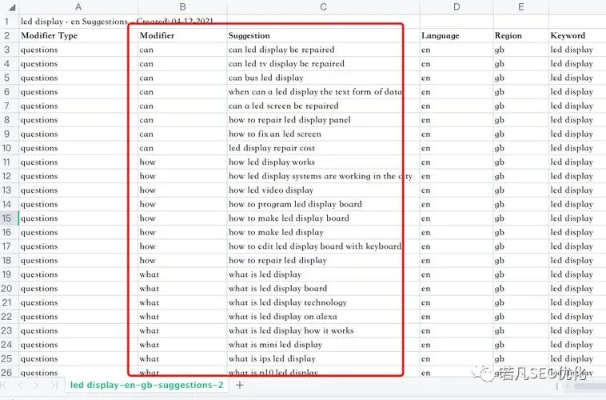The image size is (606, 400).
Task: Select cell 'can led display be repaired'
Action: [x=281, y=49]
